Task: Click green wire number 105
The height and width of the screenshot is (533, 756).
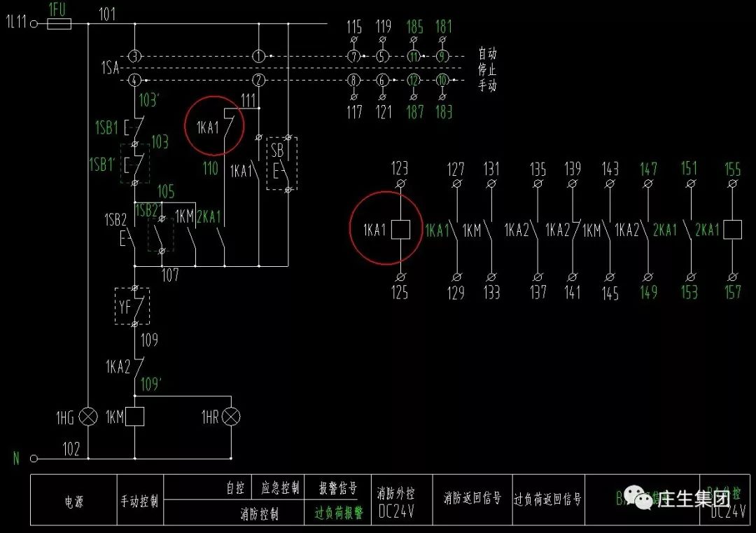Action: (x=165, y=191)
